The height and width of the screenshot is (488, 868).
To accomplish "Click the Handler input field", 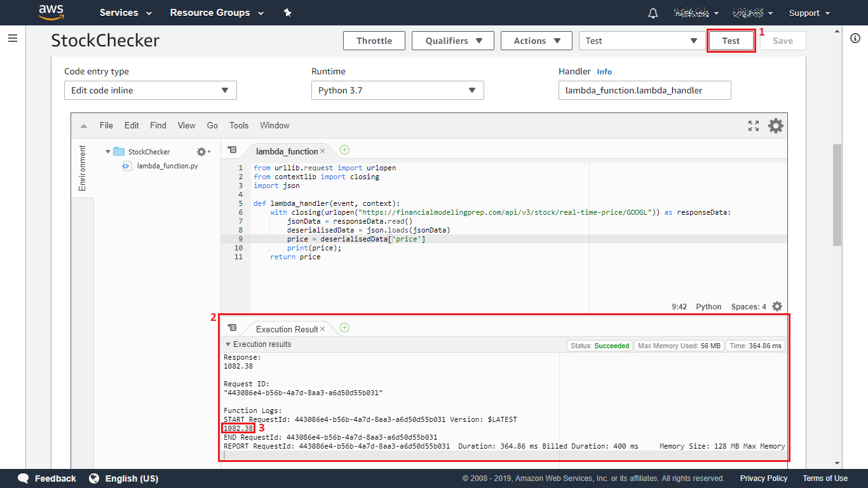I will 644,90.
